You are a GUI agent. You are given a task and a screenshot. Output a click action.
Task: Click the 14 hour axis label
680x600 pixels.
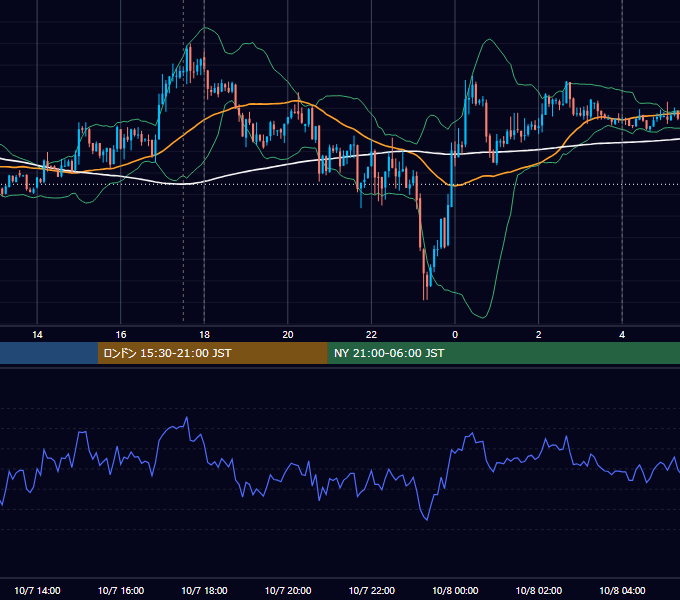tap(37, 335)
